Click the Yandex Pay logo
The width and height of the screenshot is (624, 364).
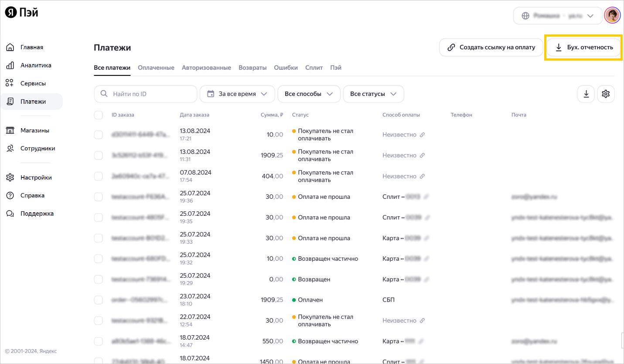[22, 13]
